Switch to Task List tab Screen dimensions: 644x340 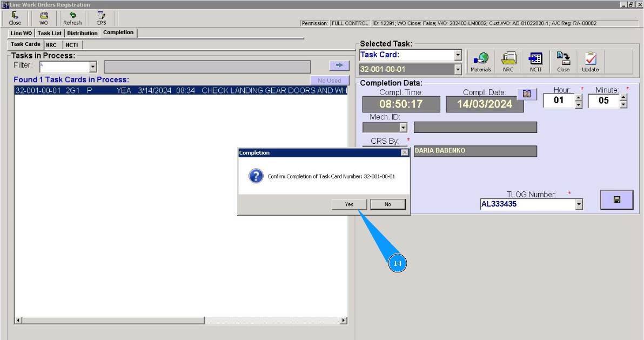pos(50,34)
